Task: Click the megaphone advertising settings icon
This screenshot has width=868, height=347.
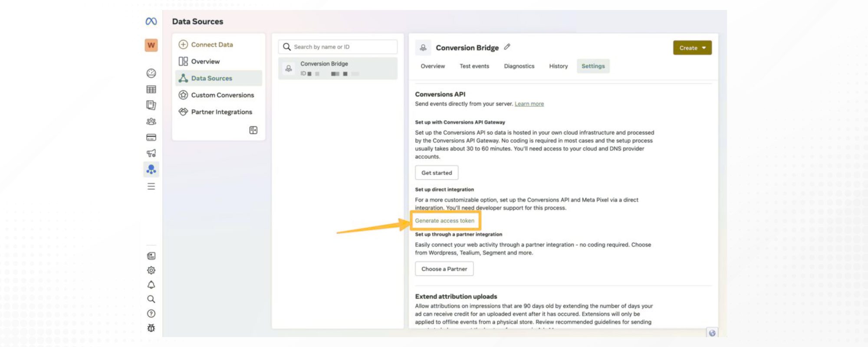Action: tap(151, 153)
